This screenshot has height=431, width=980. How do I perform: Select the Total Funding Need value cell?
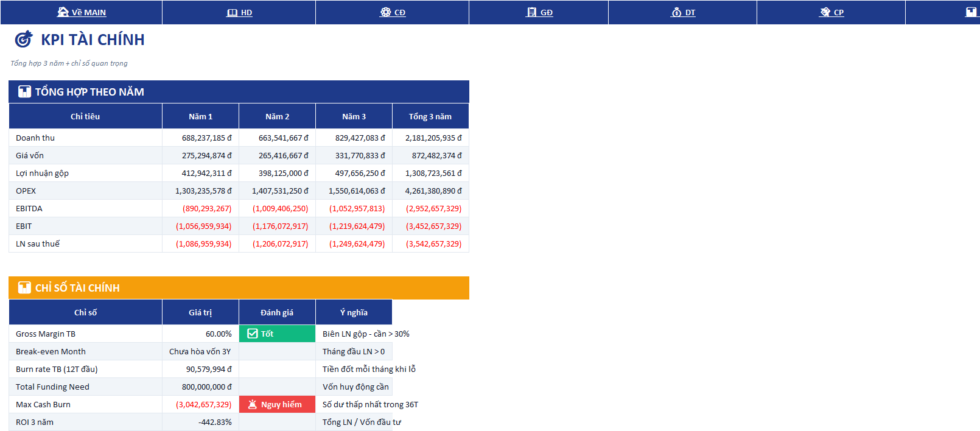tap(200, 387)
